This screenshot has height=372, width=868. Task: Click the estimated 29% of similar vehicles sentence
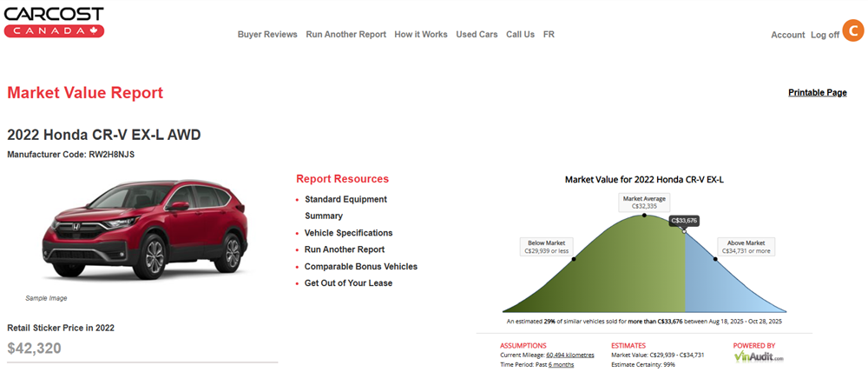(x=644, y=322)
